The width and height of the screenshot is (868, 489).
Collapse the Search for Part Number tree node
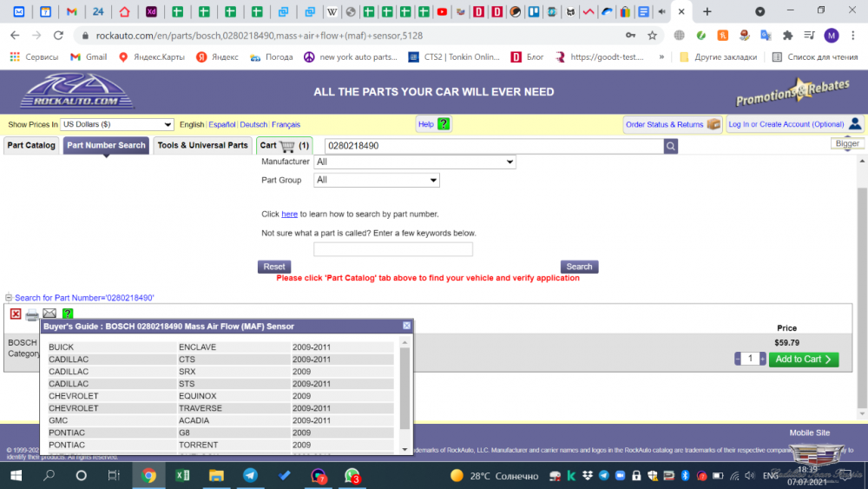[x=10, y=298]
